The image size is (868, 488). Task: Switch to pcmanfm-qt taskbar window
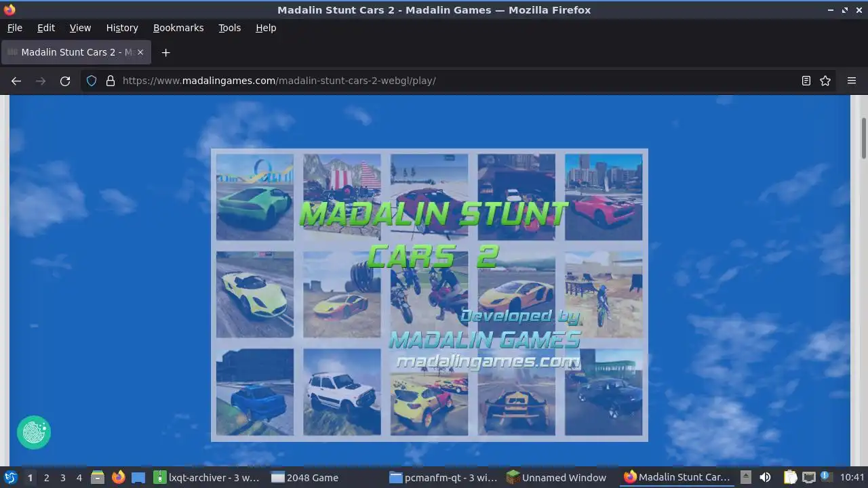444,478
